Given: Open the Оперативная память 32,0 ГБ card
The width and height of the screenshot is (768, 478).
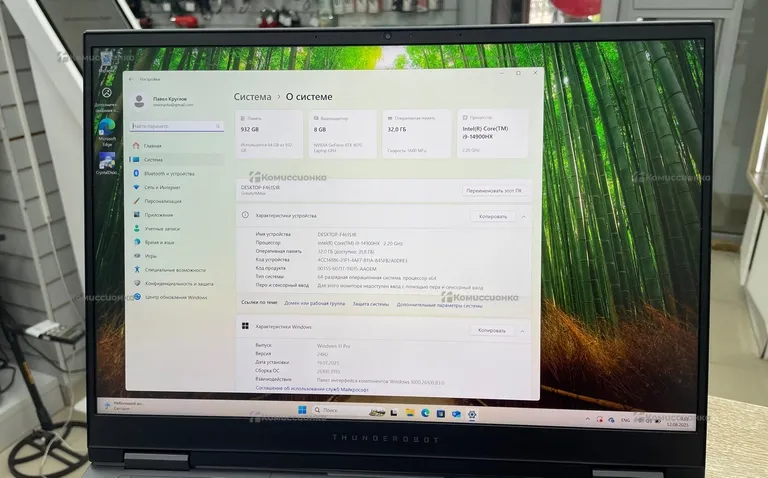Looking at the screenshot, I should pos(416,134).
